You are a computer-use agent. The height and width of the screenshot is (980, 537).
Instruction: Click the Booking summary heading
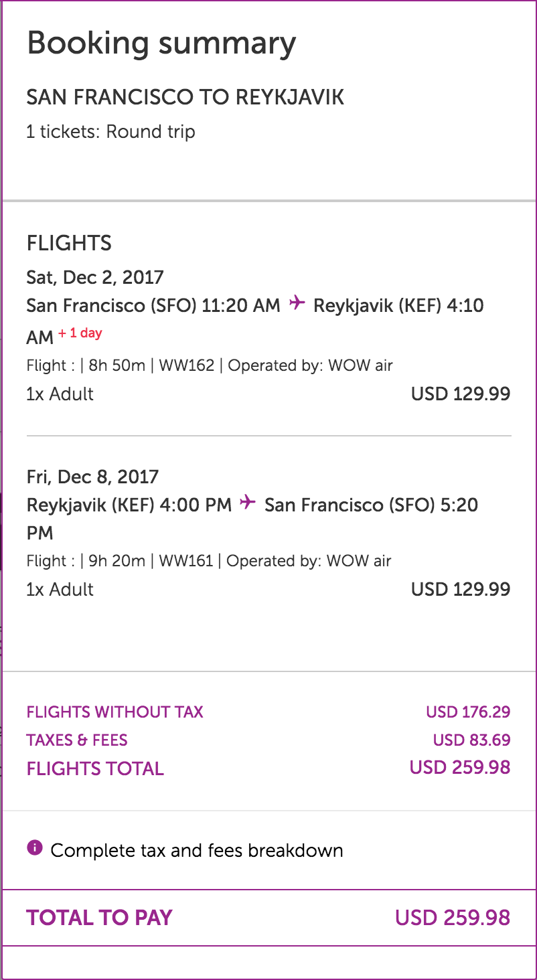pyautogui.click(x=161, y=44)
